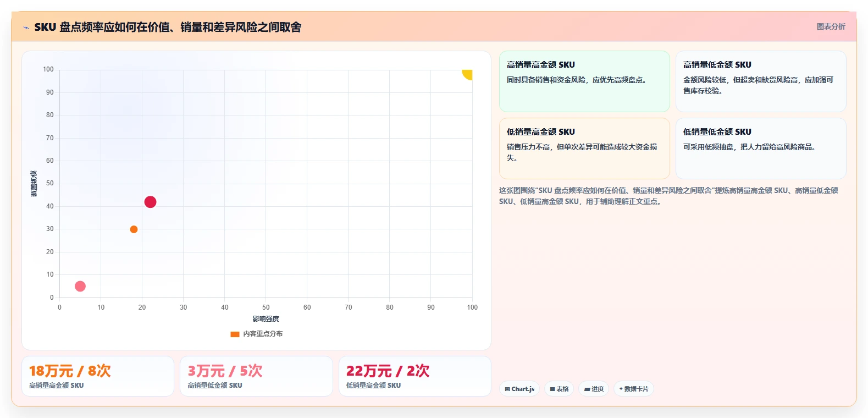
Task: Open the 高销量低金额 SKU card
Action: click(761, 81)
